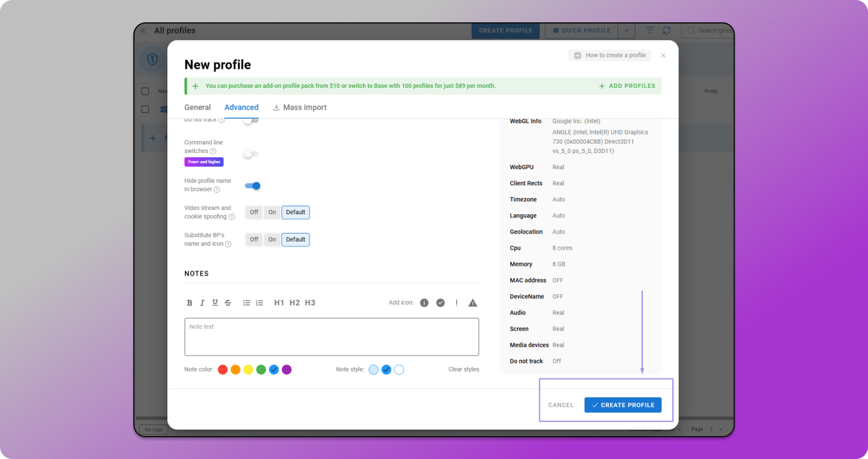Insert a bulleted list in the note
This screenshot has height=459, width=868.
[246, 302]
